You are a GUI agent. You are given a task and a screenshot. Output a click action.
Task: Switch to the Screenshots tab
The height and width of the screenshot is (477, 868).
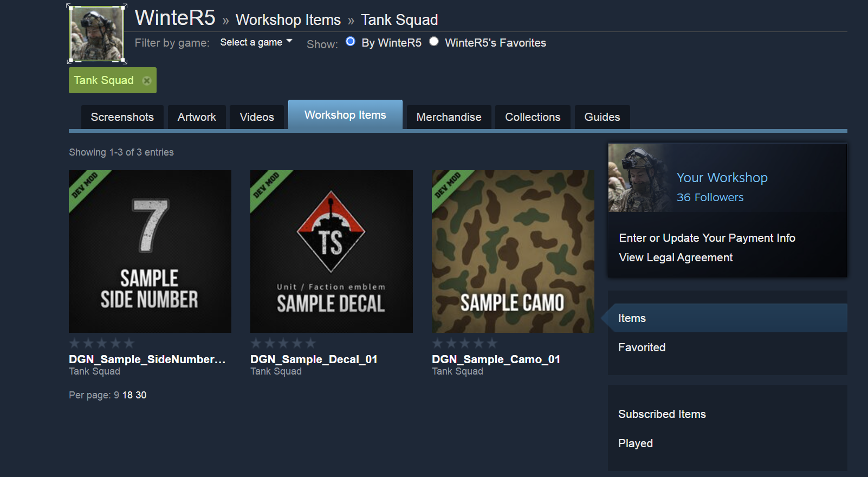click(x=122, y=117)
